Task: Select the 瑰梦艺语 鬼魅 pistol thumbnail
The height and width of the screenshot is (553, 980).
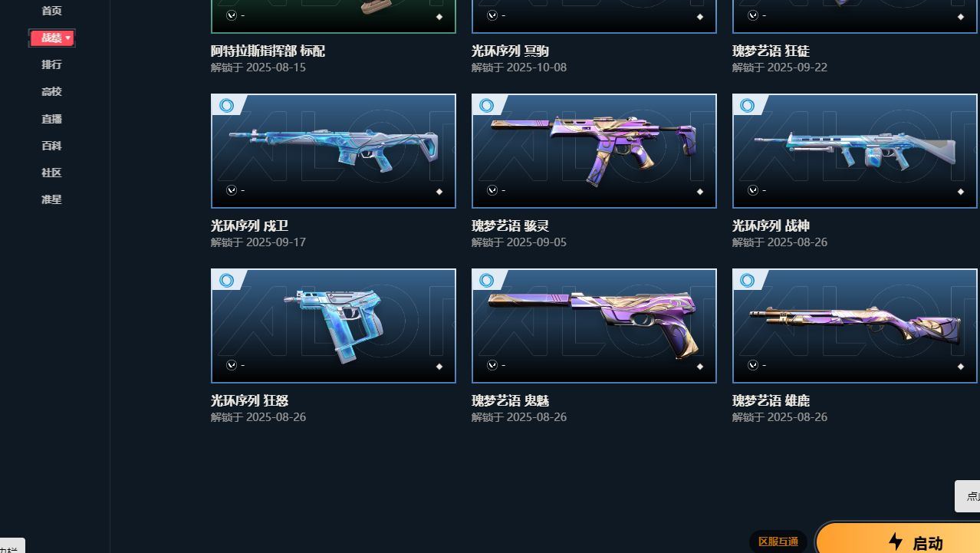Action: click(594, 326)
